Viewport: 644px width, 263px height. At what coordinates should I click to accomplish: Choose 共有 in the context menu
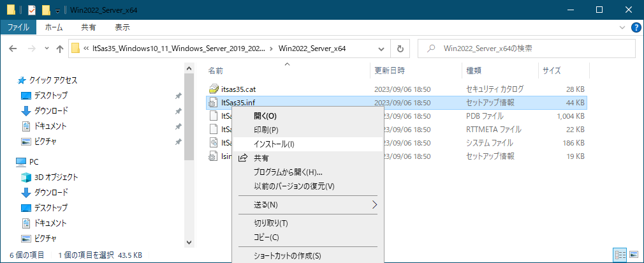tap(308, 158)
